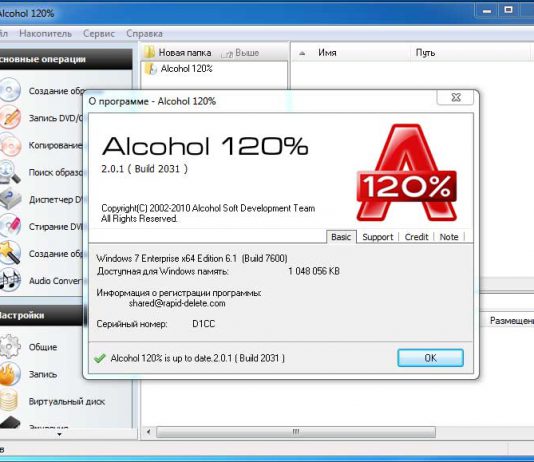Viewport: 534px width, 462px height.
Task: Open Поиск образов magnifier icon
Action: (10, 172)
